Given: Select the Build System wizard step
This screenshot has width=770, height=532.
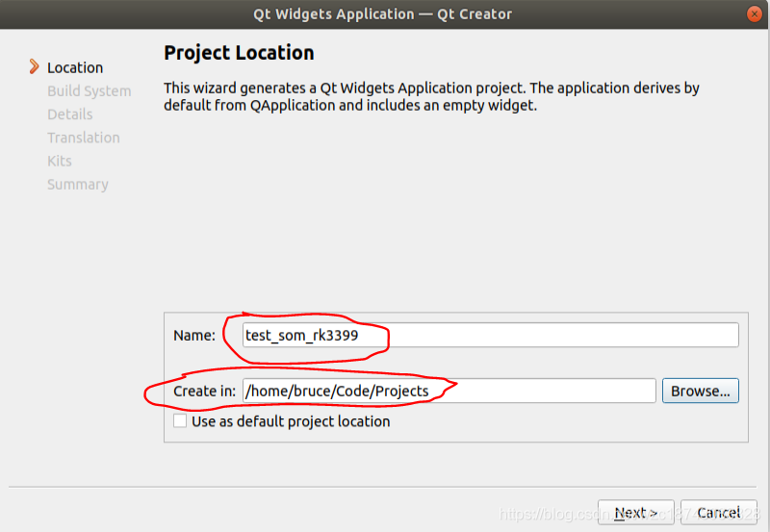Looking at the screenshot, I should pyautogui.click(x=90, y=90).
